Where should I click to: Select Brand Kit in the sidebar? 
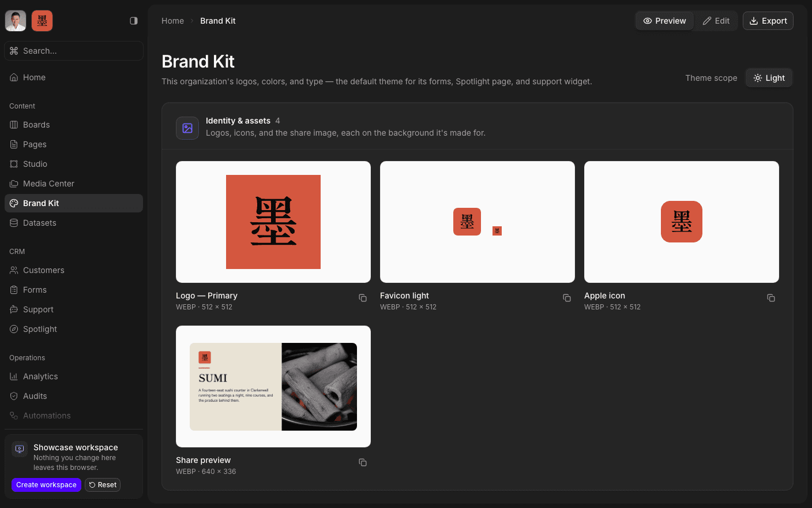[x=74, y=203]
